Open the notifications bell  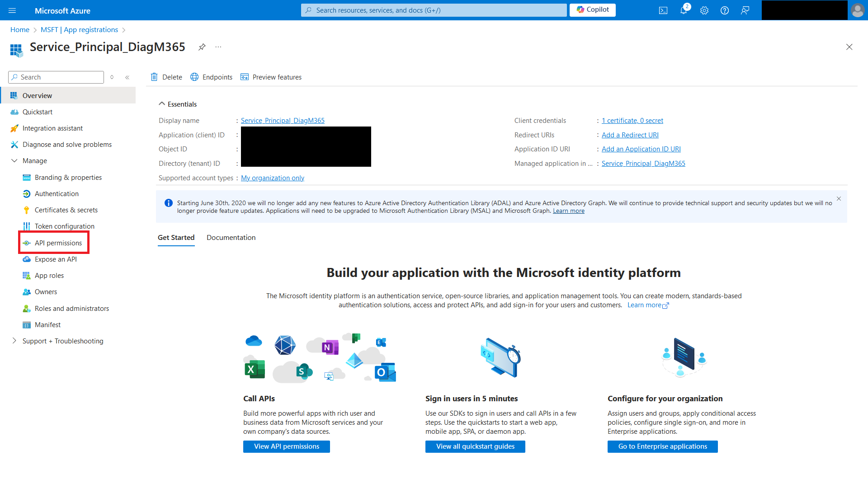tap(683, 10)
